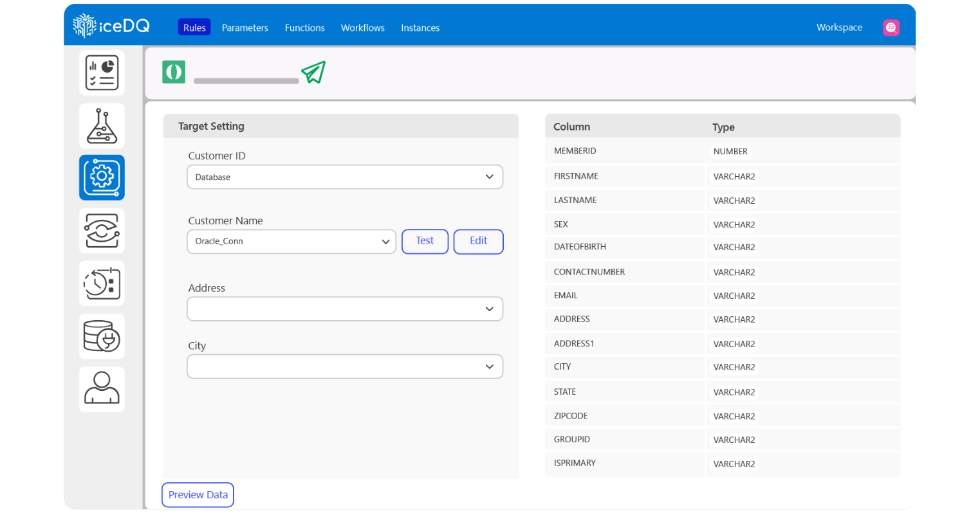
Task: Select the GROUPID column row
Action: tap(723, 440)
